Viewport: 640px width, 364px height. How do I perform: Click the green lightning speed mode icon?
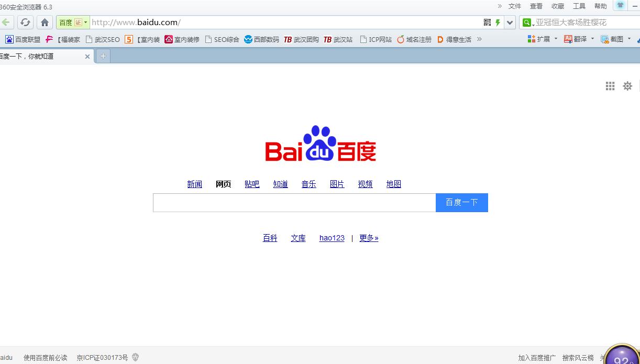(x=498, y=23)
